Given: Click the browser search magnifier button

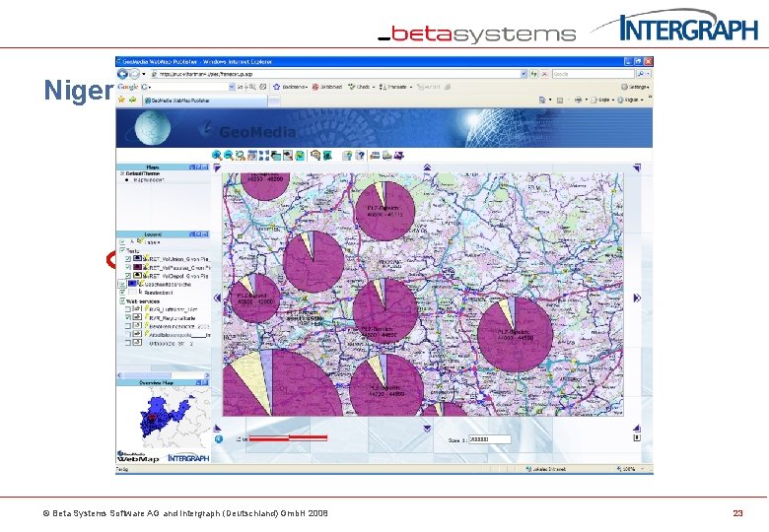Looking at the screenshot, I should pyautogui.click(x=641, y=74).
